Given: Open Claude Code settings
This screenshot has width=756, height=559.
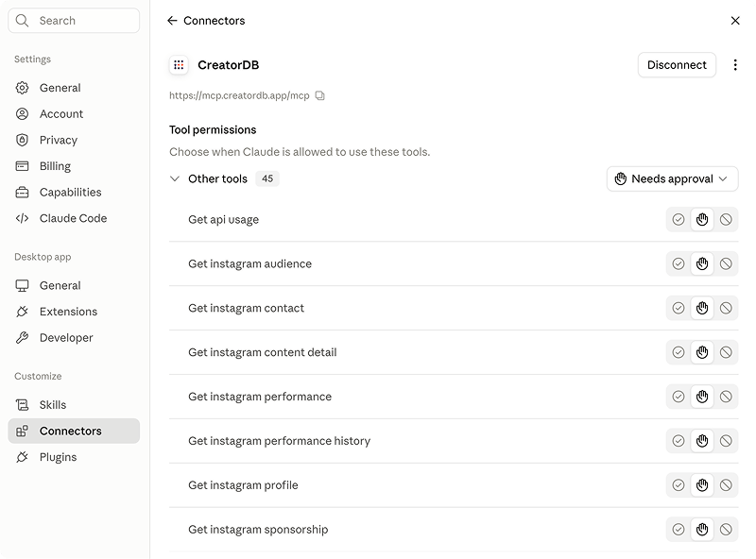Looking at the screenshot, I should (74, 218).
